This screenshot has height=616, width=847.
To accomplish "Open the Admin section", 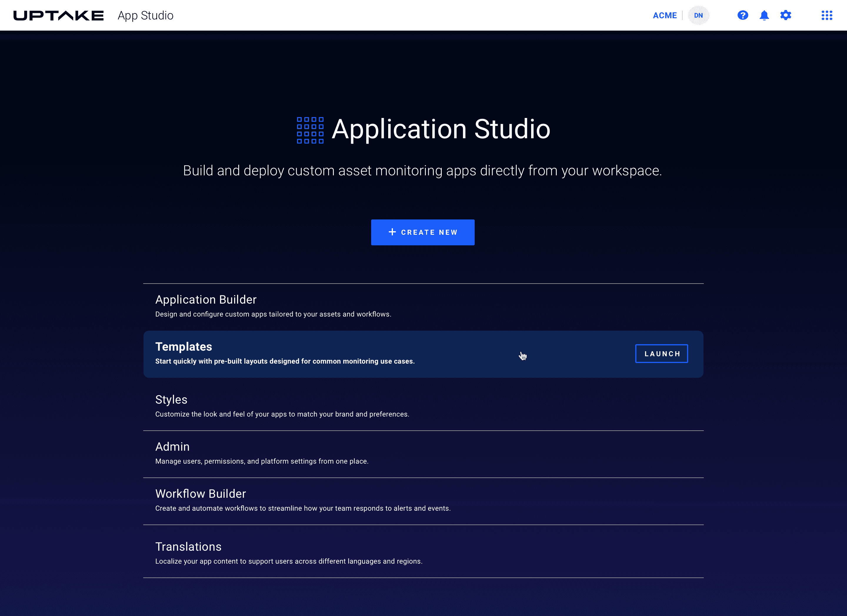I will (172, 447).
